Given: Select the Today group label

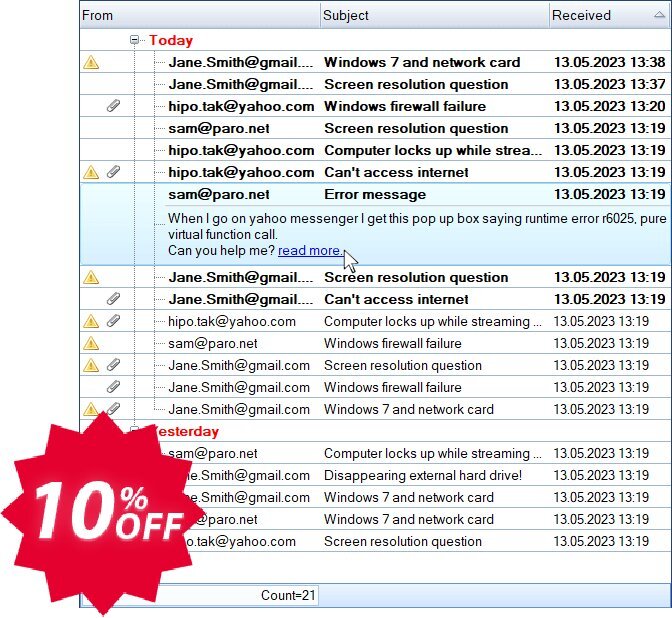Looking at the screenshot, I should pyautogui.click(x=171, y=40).
